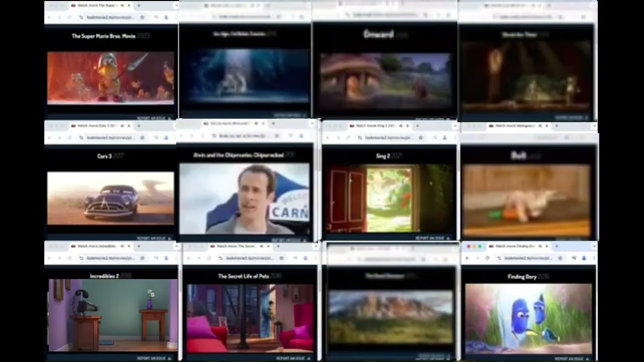The height and width of the screenshot is (362, 644).
Task: Select the 'Watch movie Cars 3' tab
Action: point(101,126)
